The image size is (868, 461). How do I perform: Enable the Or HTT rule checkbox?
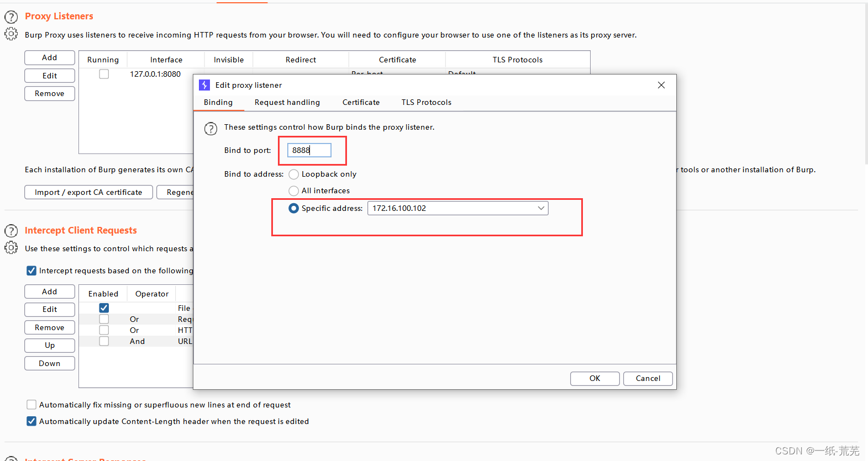pyautogui.click(x=104, y=330)
